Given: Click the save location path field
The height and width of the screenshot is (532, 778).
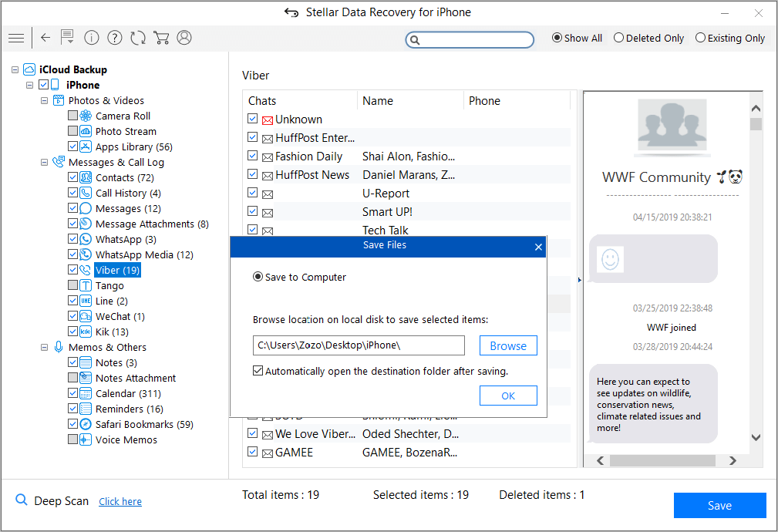Looking at the screenshot, I should [359, 345].
